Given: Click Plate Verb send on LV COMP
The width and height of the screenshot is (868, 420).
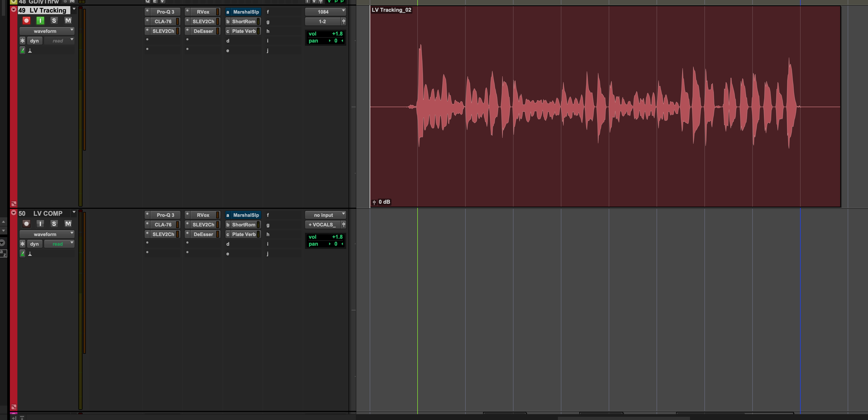Looking at the screenshot, I should (x=244, y=234).
